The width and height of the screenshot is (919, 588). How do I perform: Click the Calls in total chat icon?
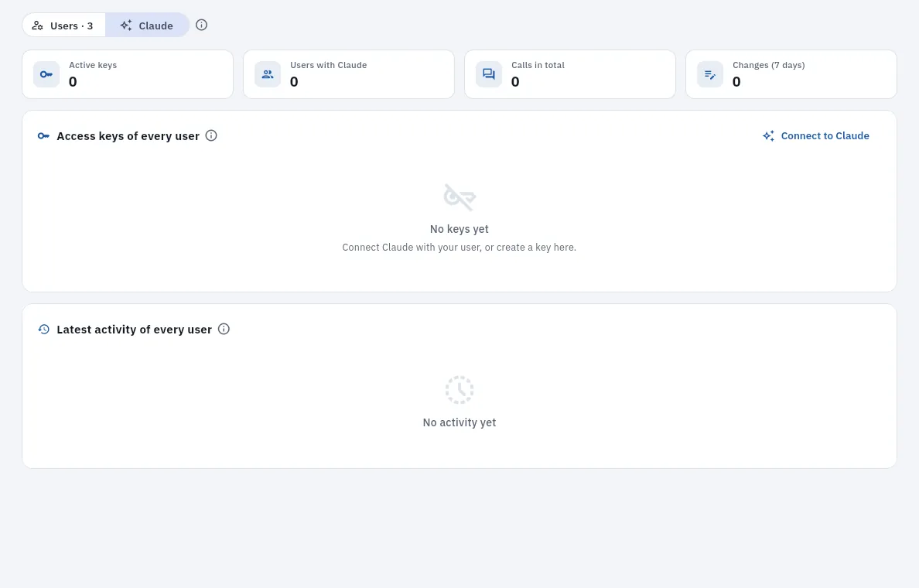tap(489, 74)
